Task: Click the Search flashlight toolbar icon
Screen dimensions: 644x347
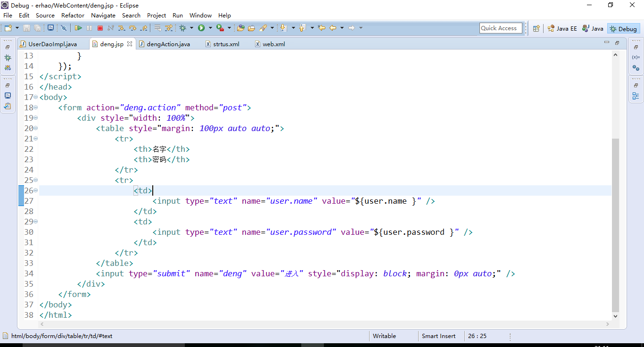Action: point(263,28)
